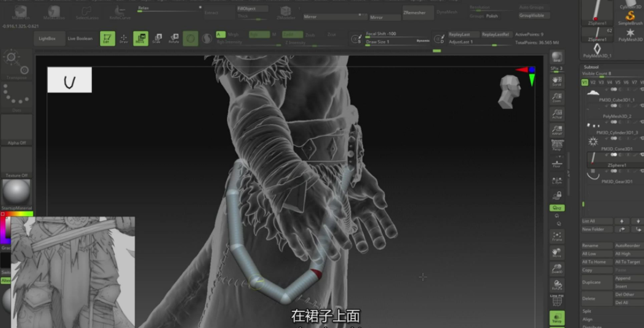Open the StartupMaterial selector
Viewport: 644px width, 328px height.
pos(17,195)
